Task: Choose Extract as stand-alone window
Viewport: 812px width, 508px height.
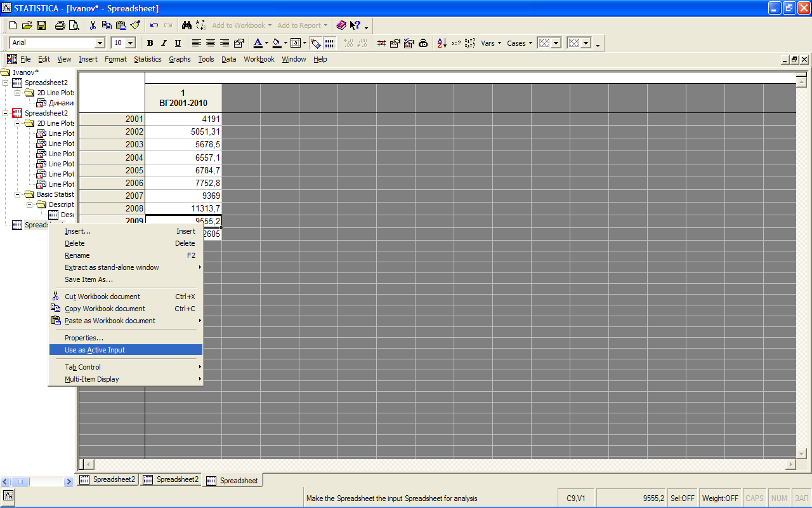Action: click(126, 267)
